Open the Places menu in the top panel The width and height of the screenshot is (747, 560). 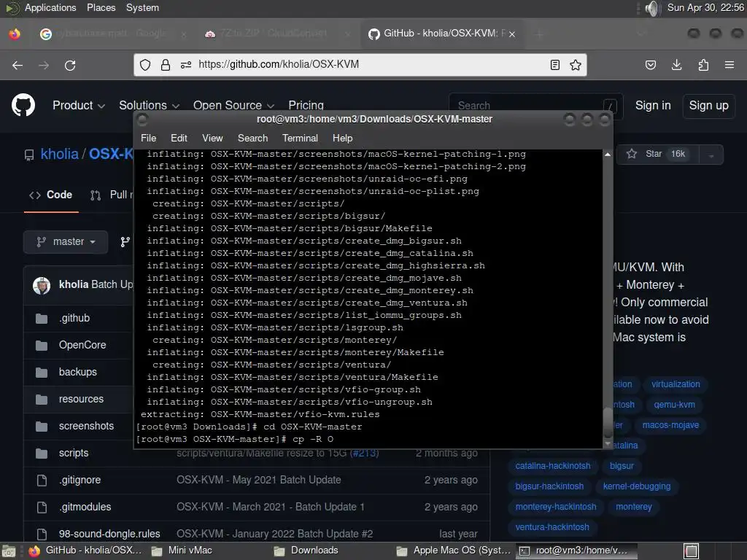coord(101,7)
